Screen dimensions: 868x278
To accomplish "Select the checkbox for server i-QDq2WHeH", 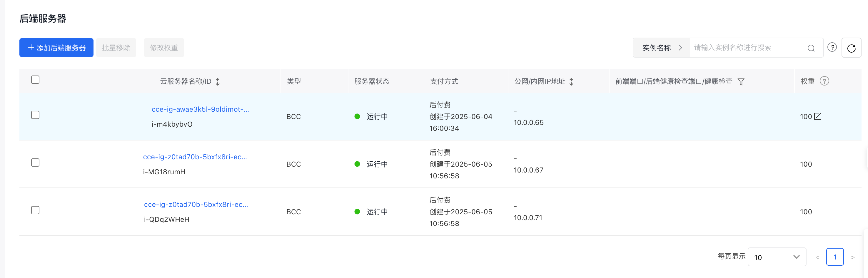I will point(35,210).
